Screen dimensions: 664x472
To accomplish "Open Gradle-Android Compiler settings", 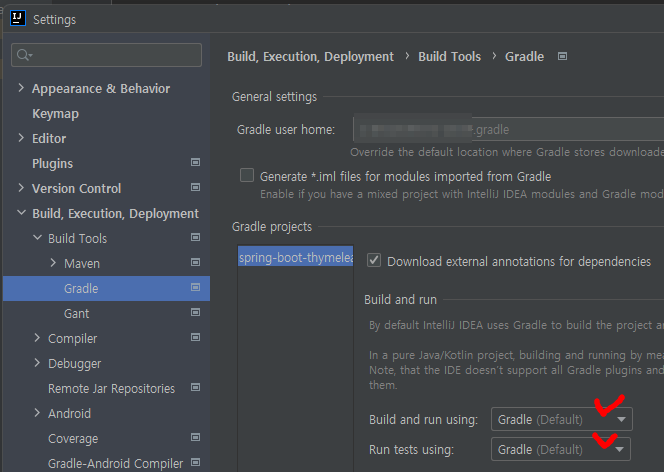I will [x=115, y=464].
